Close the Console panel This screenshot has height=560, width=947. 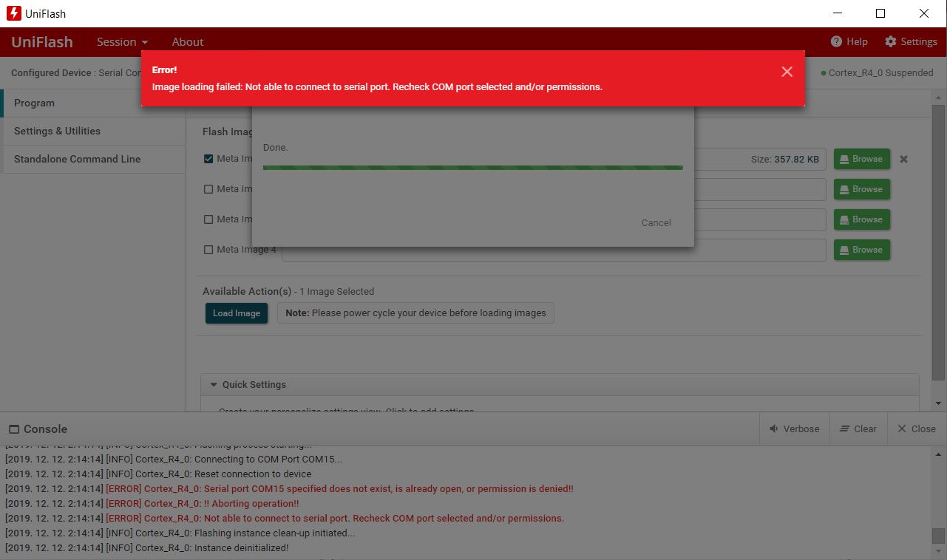[917, 428]
